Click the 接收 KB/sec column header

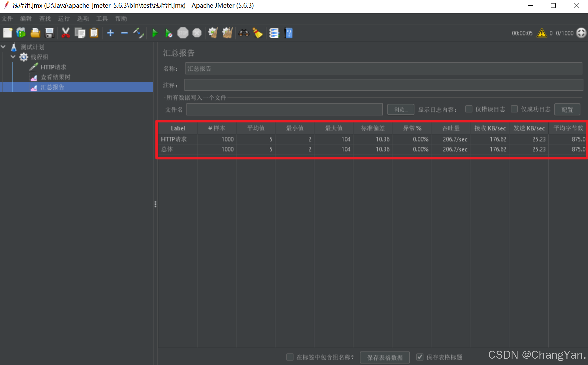[x=490, y=128]
